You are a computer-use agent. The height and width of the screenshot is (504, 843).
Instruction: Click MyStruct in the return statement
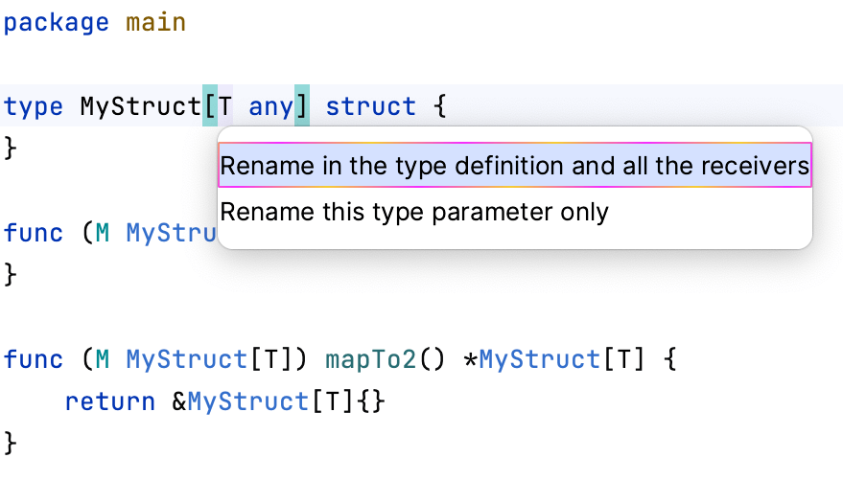(x=247, y=401)
